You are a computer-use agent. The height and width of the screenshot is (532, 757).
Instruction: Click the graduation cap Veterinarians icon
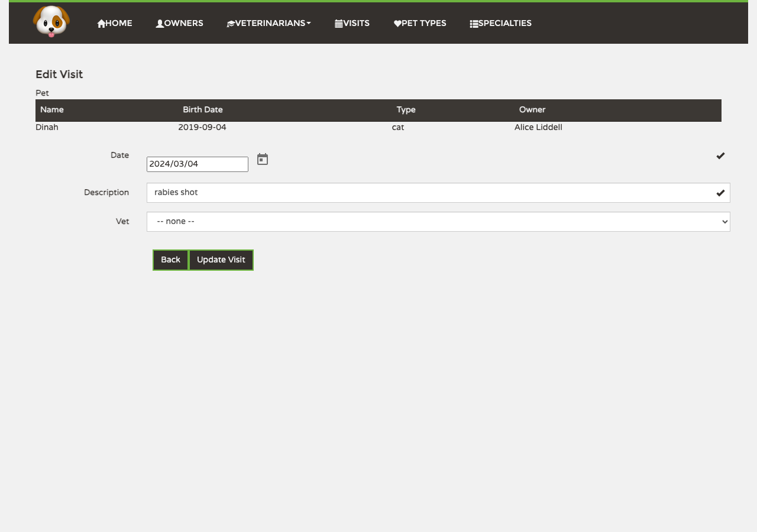[231, 24]
